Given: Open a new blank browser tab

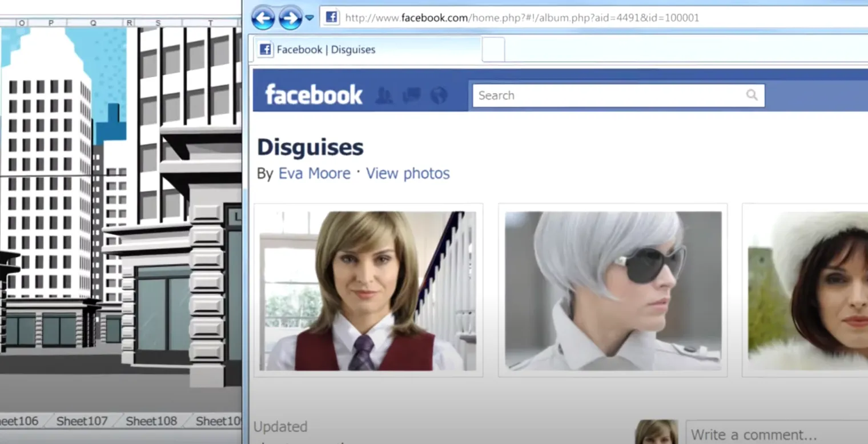Looking at the screenshot, I should point(493,50).
